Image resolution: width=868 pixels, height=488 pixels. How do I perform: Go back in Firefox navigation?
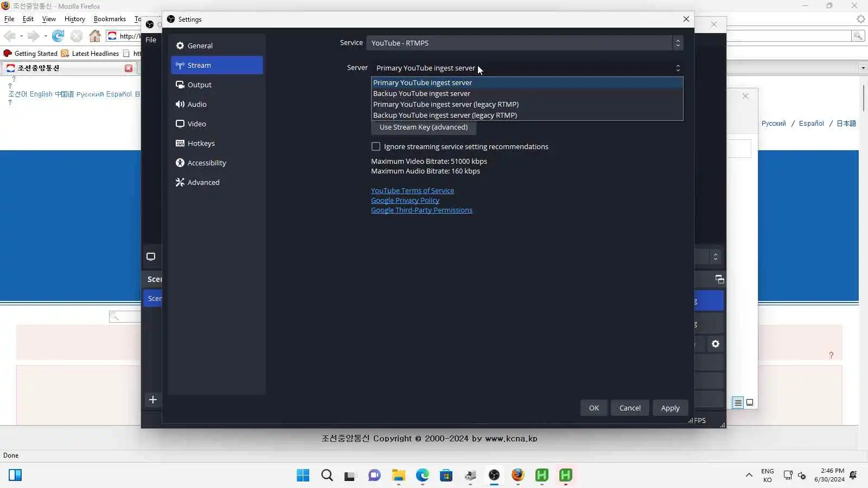10,36
